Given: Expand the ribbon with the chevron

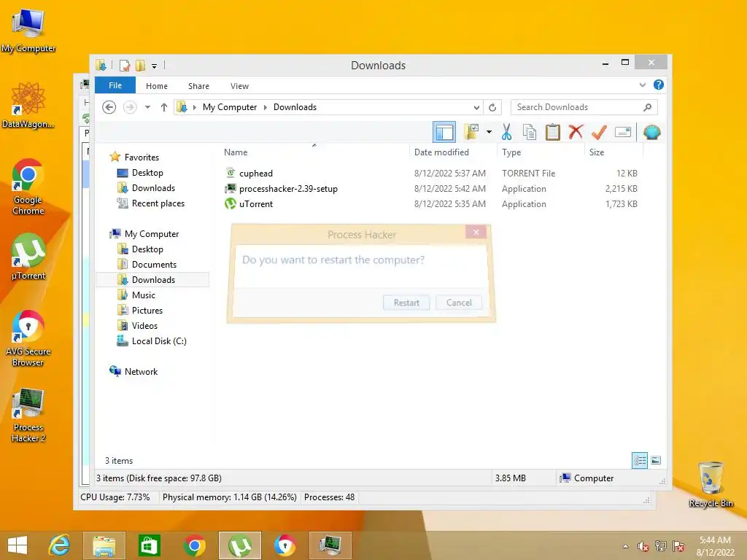Looking at the screenshot, I should click(x=642, y=85).
